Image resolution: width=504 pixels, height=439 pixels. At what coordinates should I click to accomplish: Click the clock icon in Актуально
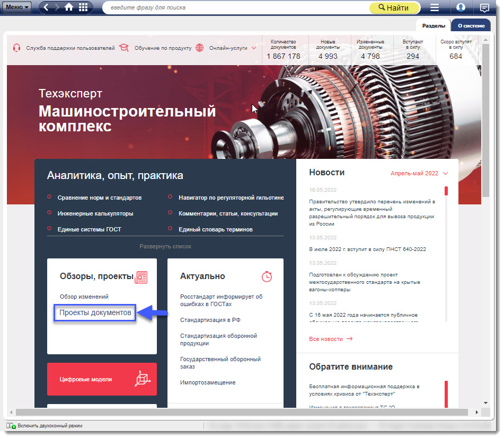(267, 276)
